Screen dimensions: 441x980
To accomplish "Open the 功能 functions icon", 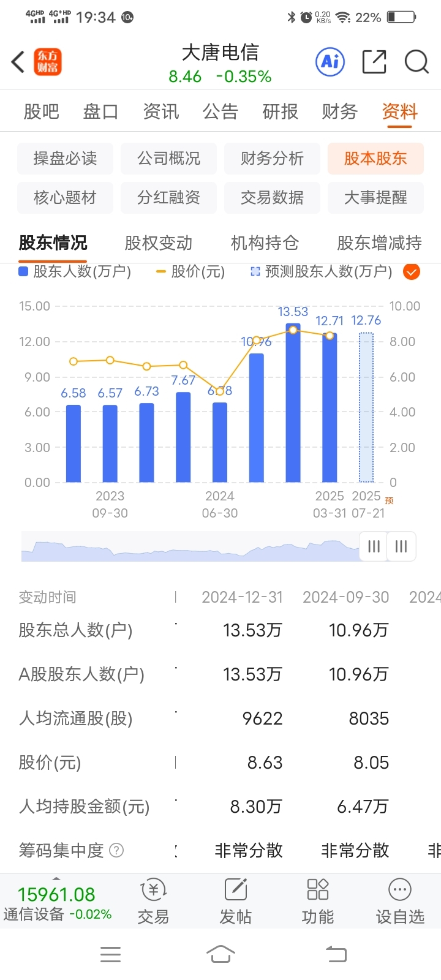I will tap(318, 902).
